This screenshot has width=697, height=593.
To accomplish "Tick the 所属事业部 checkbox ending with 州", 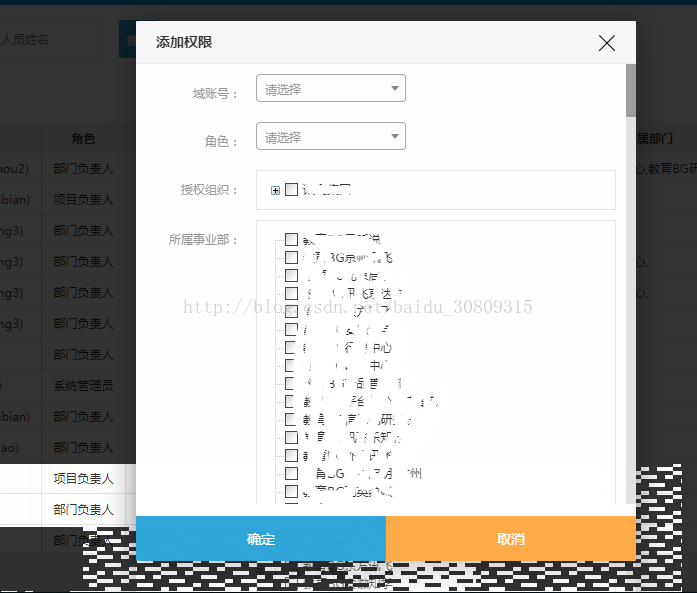I will tap(291, 473).
